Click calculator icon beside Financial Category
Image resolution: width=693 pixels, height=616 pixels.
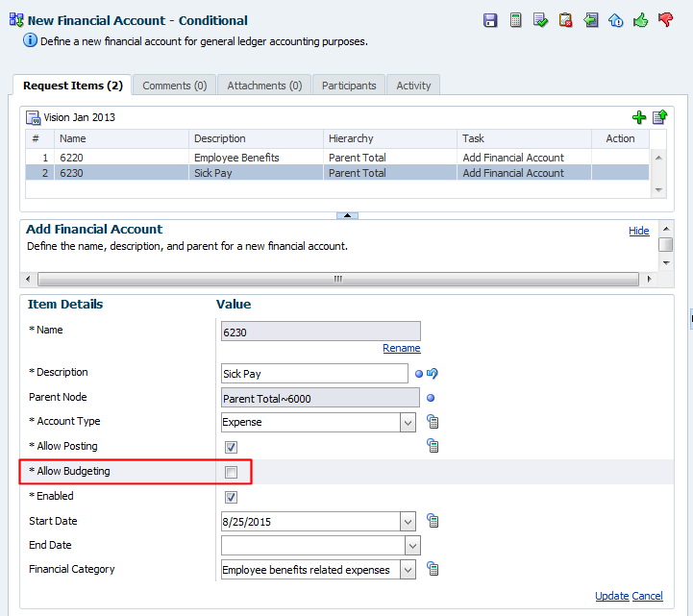click(x=433, y=568)
